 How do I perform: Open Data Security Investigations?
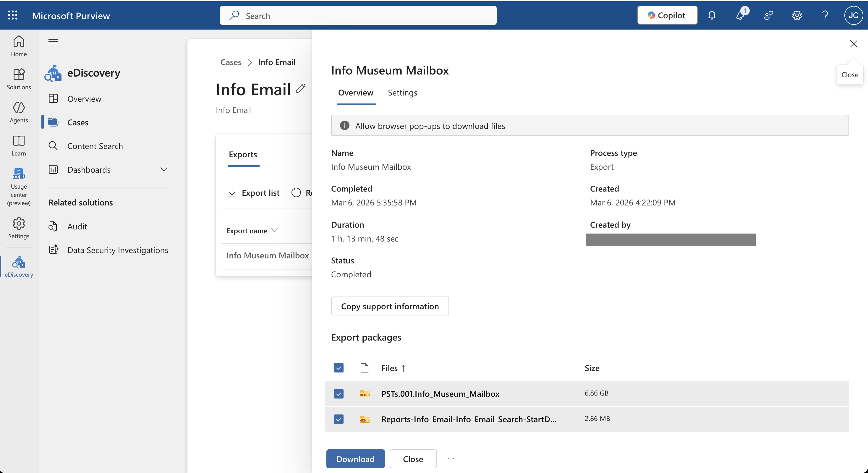click(117, 250)
